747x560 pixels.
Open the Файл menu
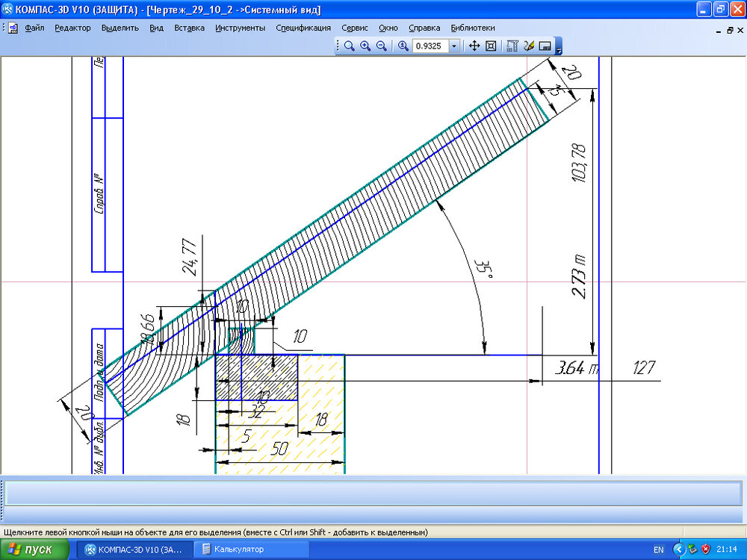tap(34, 28)
